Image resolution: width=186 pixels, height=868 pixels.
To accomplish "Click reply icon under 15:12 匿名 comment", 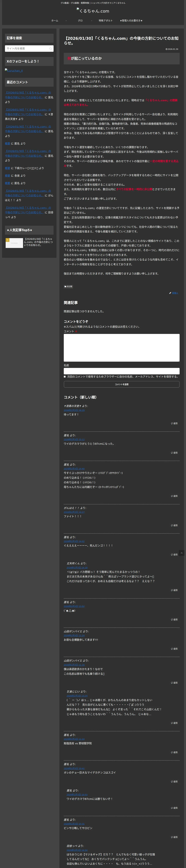I will (x=174, y=453).
